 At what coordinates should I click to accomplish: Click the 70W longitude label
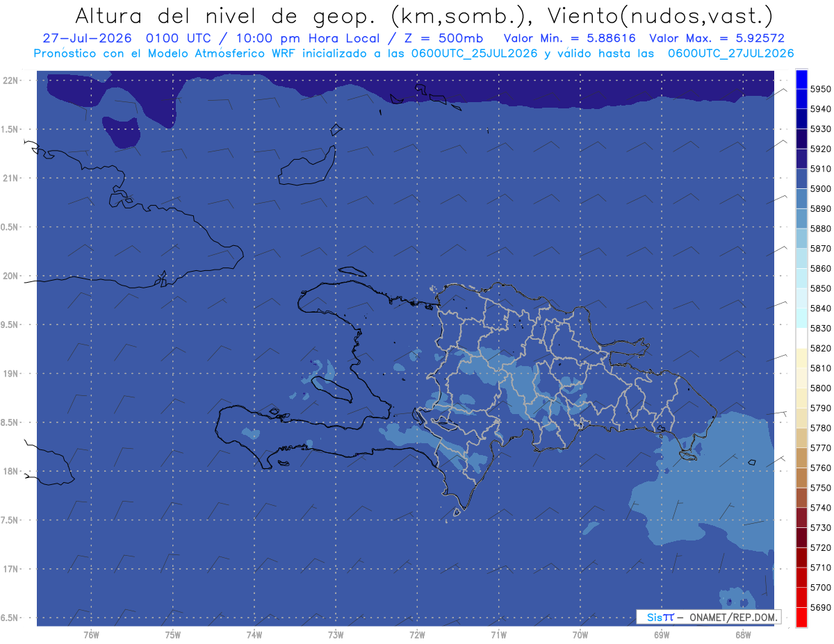(580, 634)
